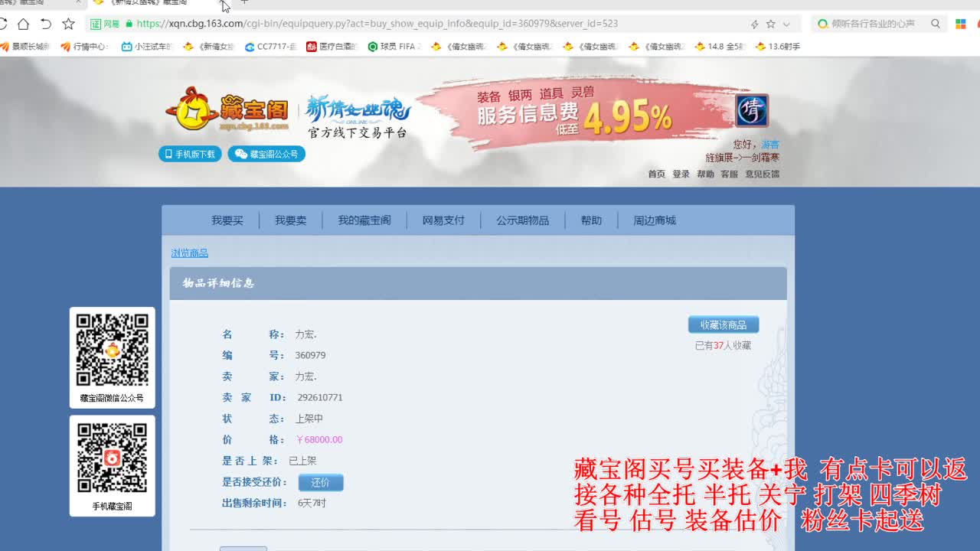
Task: Select the 我要买 navigation tab
Action: click(227, 220)
